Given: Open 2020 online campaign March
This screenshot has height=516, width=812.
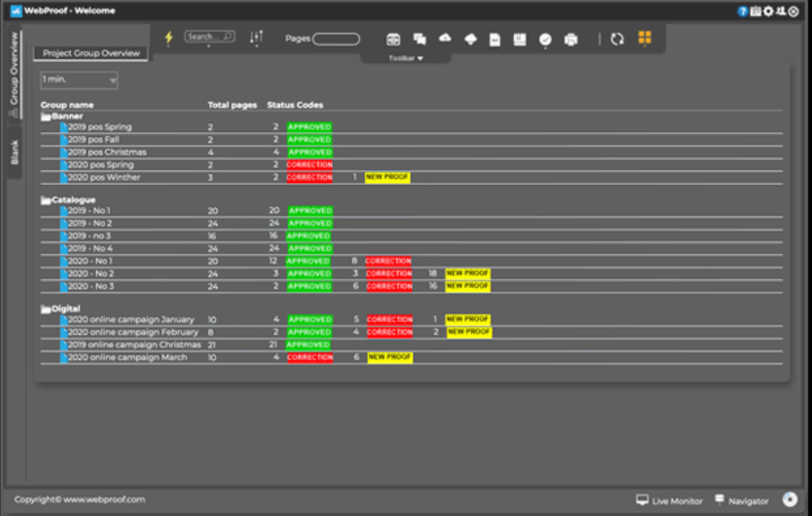Looking at the screenshot, I should pos(128,357).
